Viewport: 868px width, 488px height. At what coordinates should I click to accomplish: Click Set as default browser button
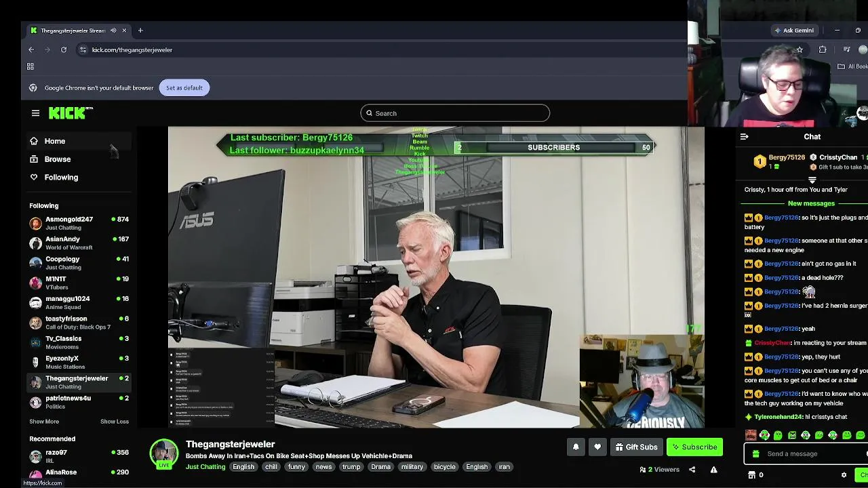coord(184,88)
